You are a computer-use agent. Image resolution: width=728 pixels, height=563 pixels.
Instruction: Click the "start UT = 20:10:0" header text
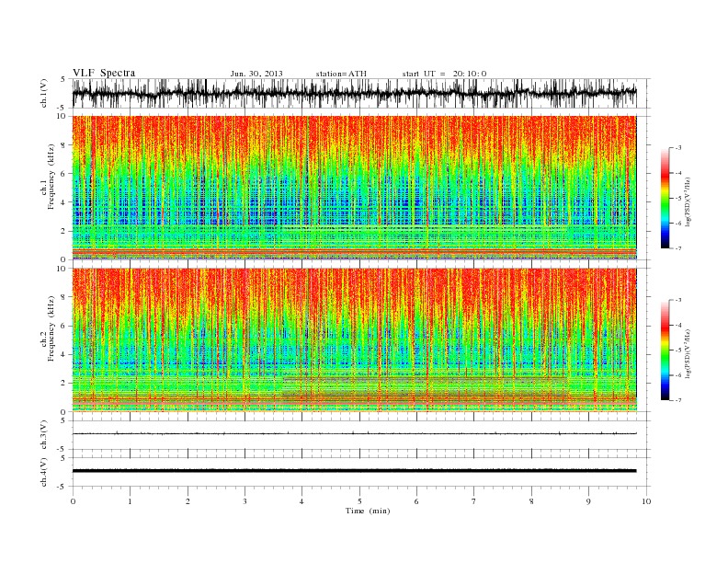click(444, 74)
